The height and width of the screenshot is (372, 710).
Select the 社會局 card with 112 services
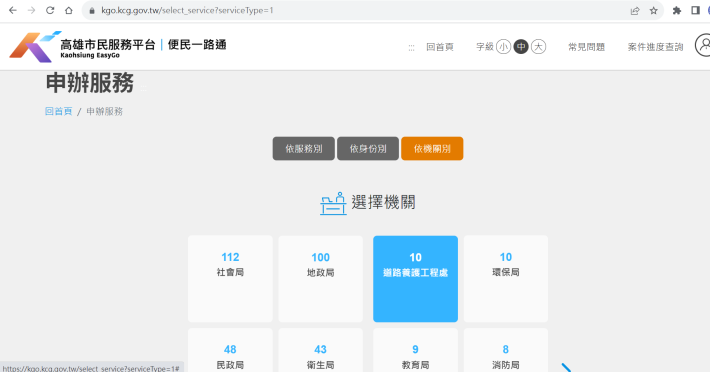(230, 279)
